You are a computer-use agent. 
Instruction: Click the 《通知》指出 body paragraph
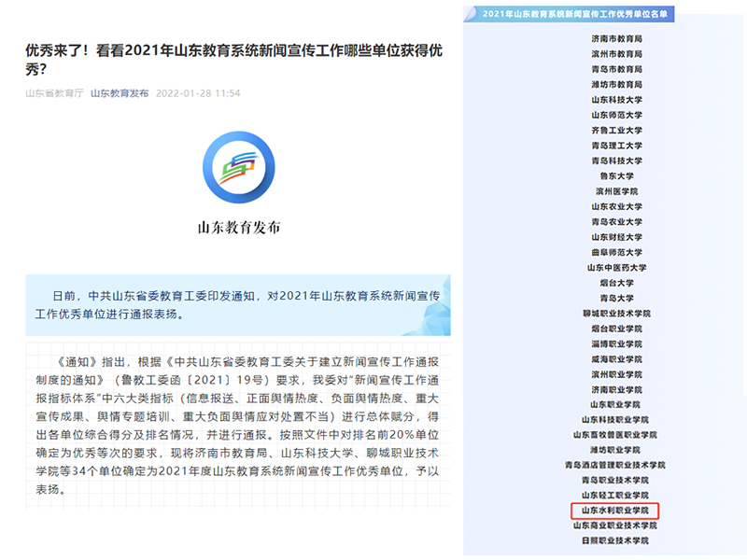tap(238, 425)
